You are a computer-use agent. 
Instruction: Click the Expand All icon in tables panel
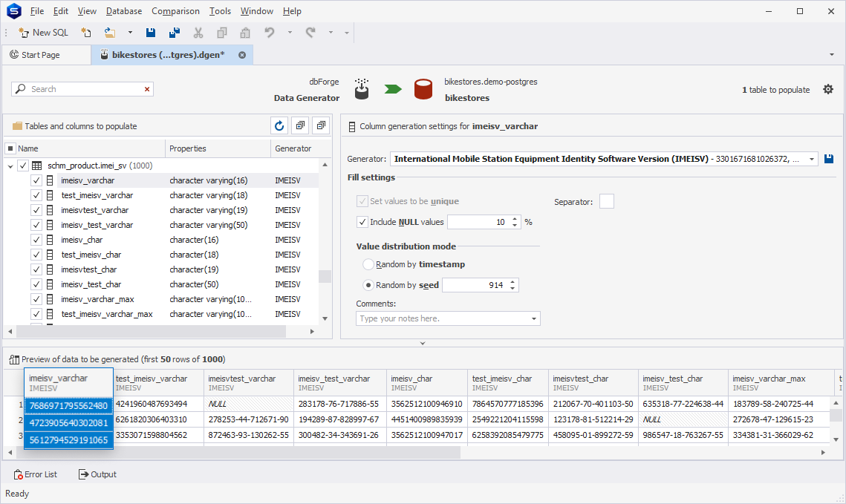pyautogui.click(x=301, y=125)
